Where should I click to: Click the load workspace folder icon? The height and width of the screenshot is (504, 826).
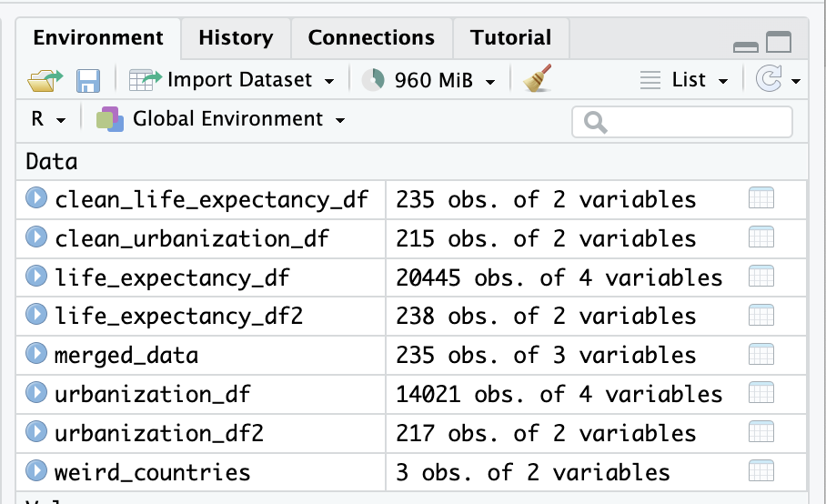tap(45, 80)
